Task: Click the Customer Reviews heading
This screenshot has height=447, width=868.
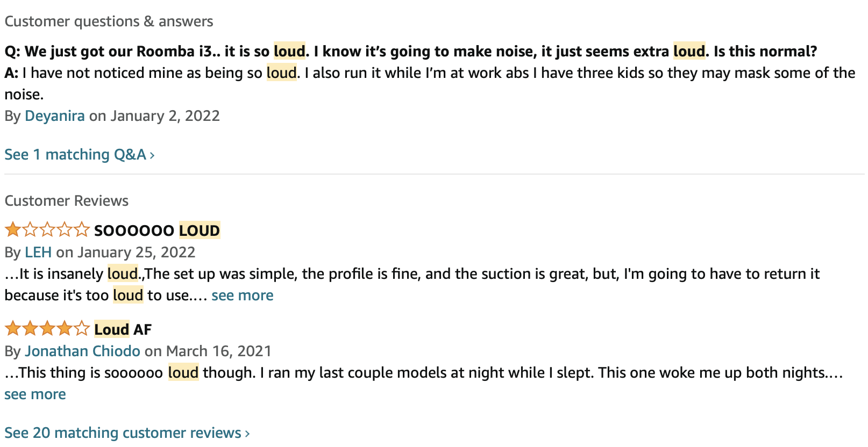Action: [x=67, y=201]
